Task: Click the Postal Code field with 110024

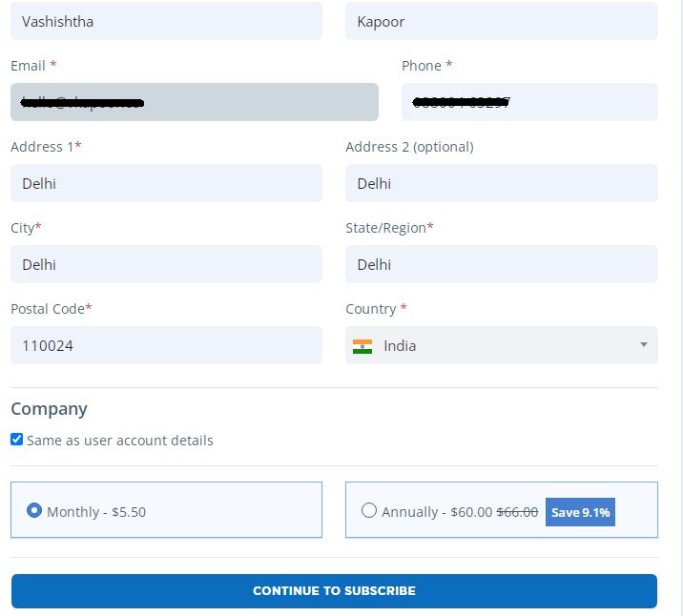Action: tap(166, 345)
